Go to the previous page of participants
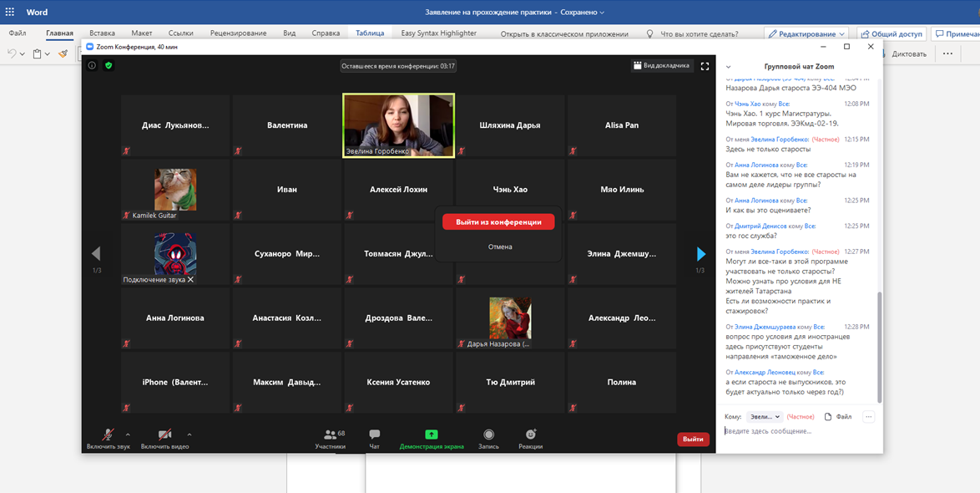This screenshot has width=980, height=493. [96, 253]
